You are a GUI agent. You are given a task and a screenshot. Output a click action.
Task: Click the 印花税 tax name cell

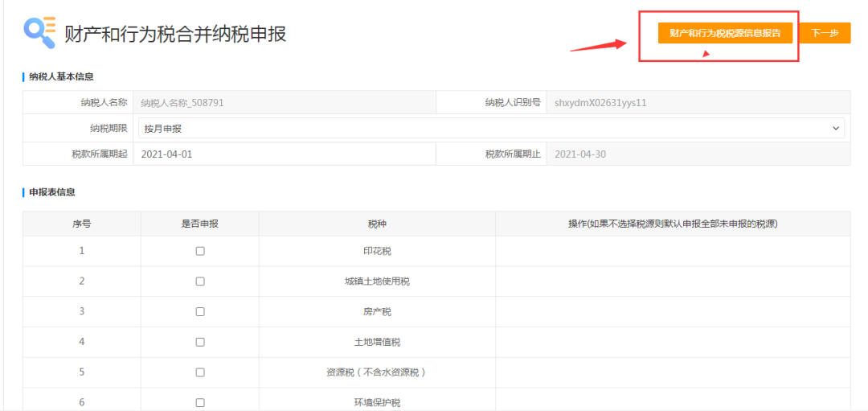(377, 251)
